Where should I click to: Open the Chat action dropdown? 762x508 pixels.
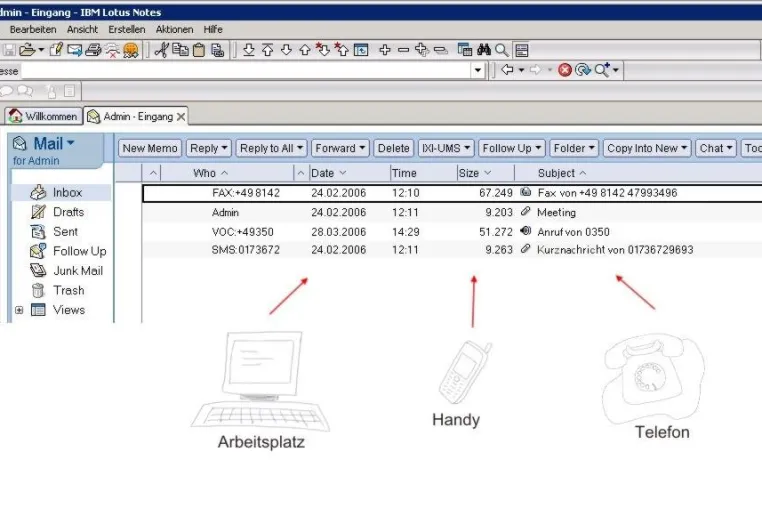coord(716,148)
